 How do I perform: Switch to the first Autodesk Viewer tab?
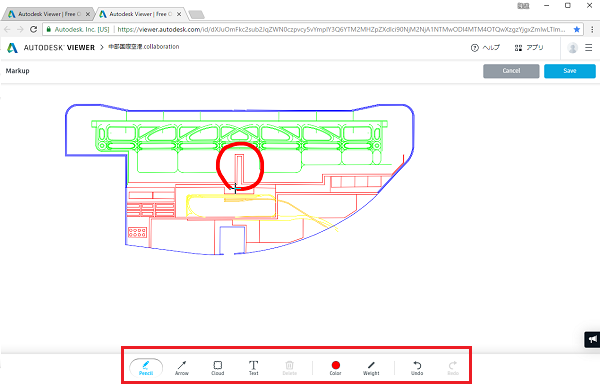click(48, 14)
